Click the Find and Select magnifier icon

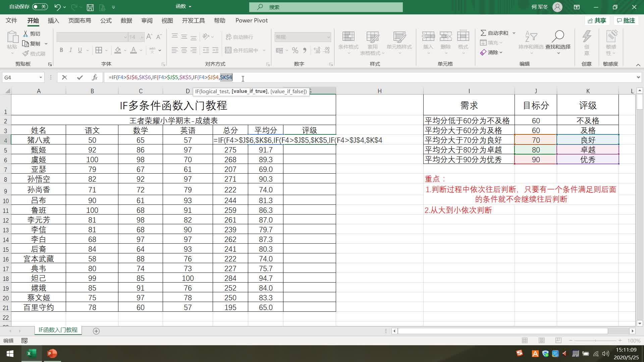coord(558,36)
